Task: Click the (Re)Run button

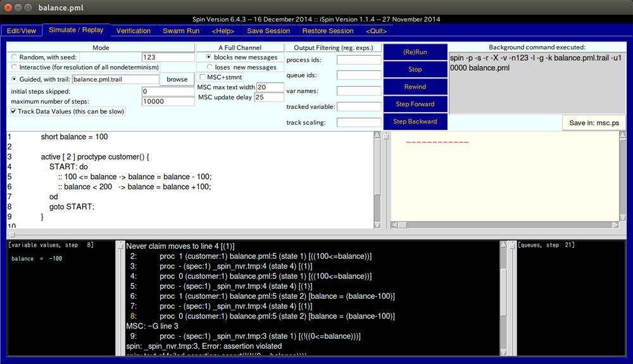Action: (415, 52)
